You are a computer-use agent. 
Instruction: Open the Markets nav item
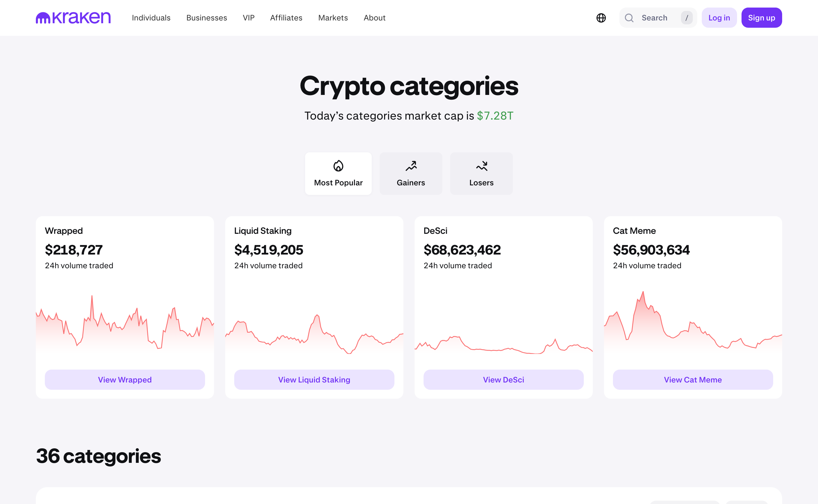[x=333, y=18]
